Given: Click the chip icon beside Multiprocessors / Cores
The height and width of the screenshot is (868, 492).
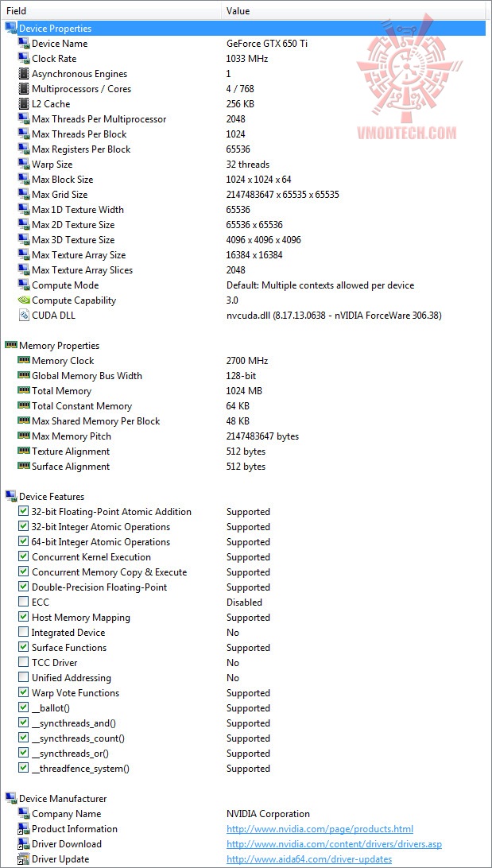Looking at the screenshot, I should [x=24, y=88].
